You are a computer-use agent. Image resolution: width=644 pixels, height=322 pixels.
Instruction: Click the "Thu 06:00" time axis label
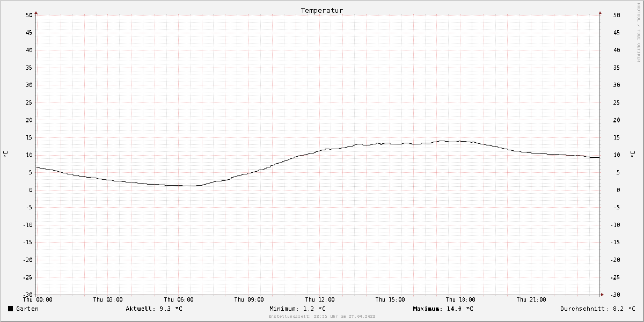(179, 299)
